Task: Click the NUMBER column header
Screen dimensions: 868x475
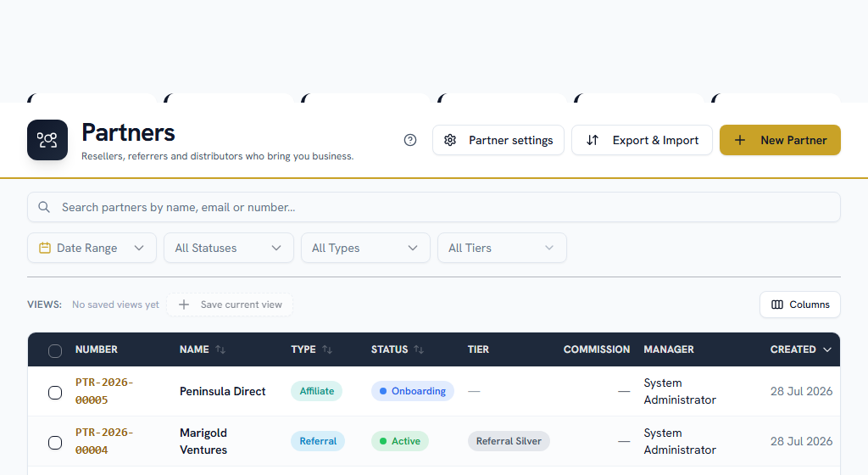Action: click(97, 349)
